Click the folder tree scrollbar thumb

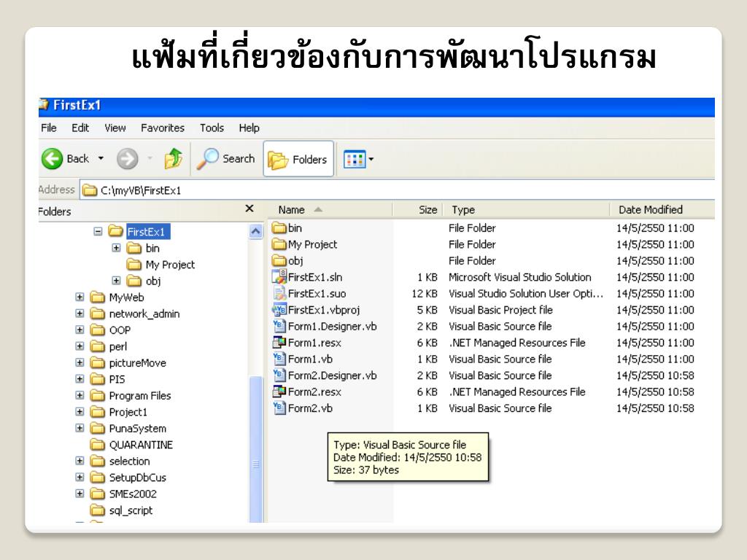point(256,449)
